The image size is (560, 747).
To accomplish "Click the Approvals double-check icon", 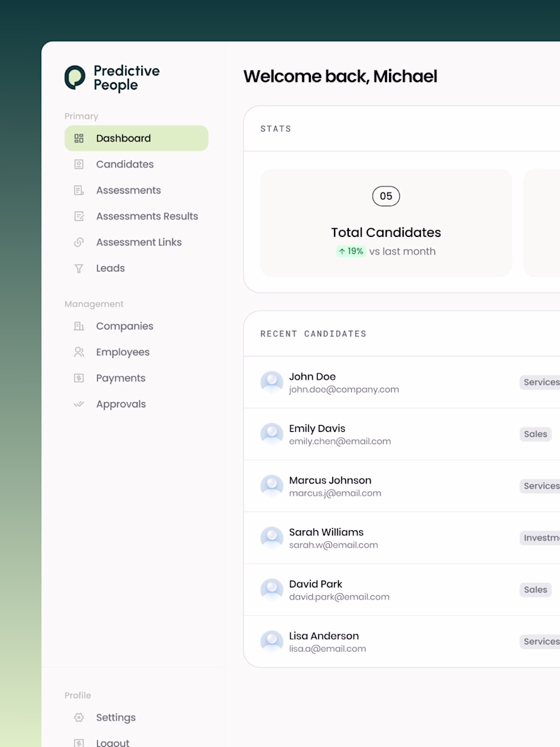I will (79, 404).
